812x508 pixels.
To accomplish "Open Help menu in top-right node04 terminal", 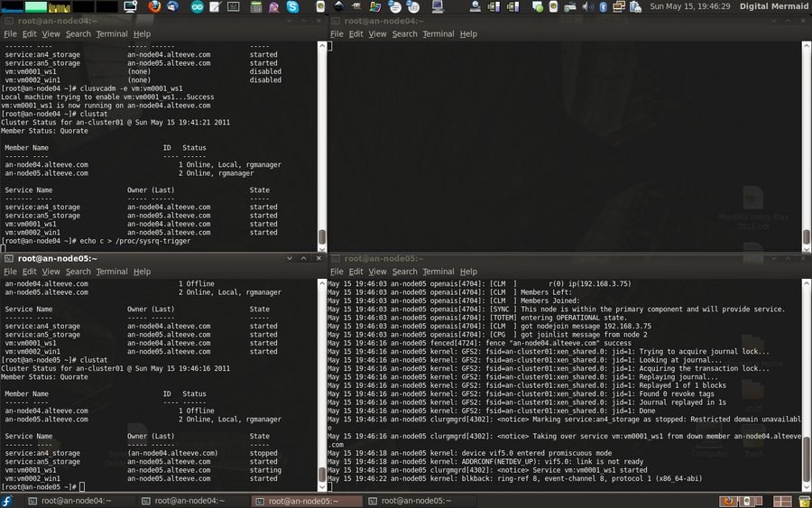I will coord(468,33).
